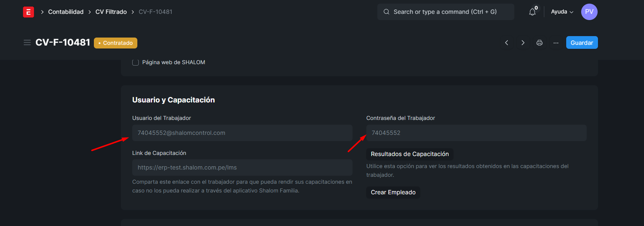Click the Contraseña del Trabajador field

(476, 133)
